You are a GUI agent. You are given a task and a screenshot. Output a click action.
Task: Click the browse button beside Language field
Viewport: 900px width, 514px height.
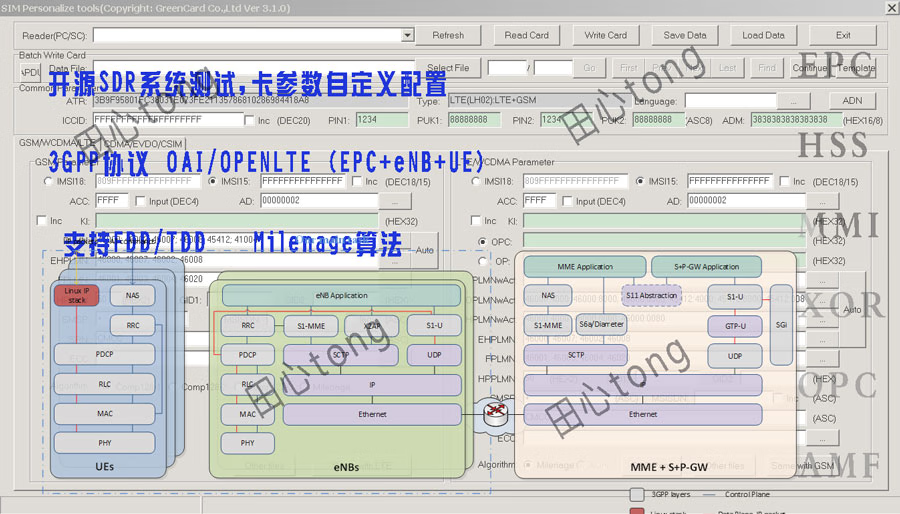click(x=793, y=101)
